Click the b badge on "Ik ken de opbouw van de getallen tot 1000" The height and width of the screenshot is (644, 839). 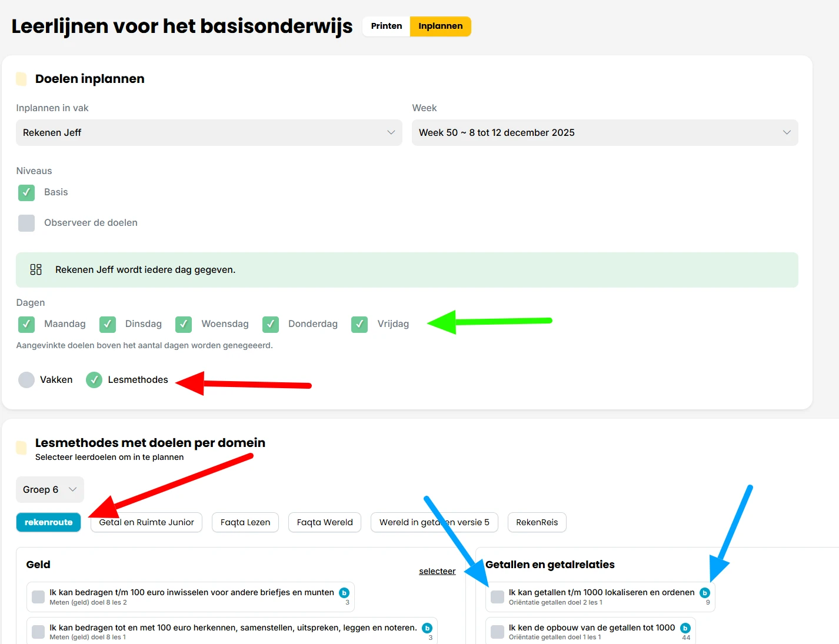[686, 628]
